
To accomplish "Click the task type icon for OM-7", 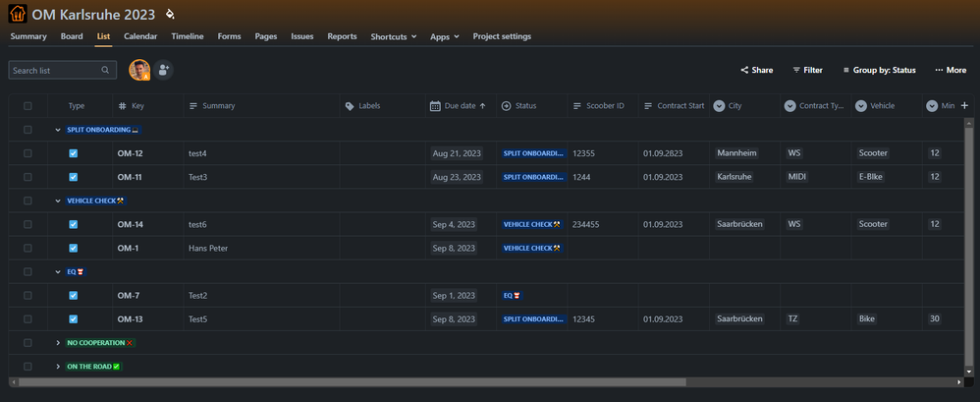I will (x=73, y=296).
